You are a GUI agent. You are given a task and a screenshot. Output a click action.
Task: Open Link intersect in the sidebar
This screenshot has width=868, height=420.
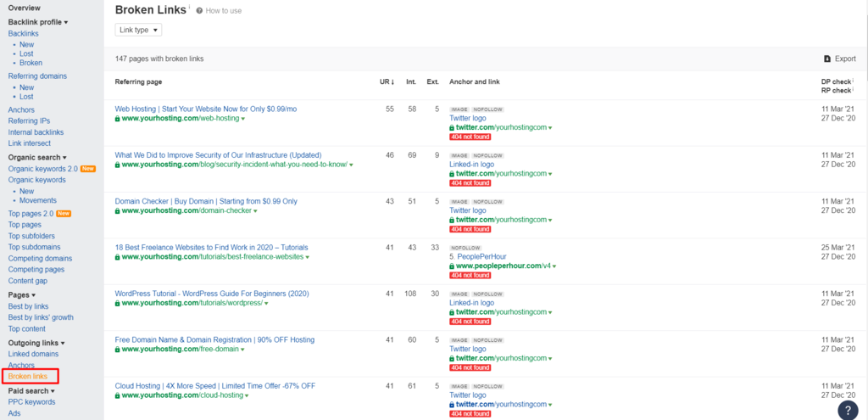tap(30, 143)
